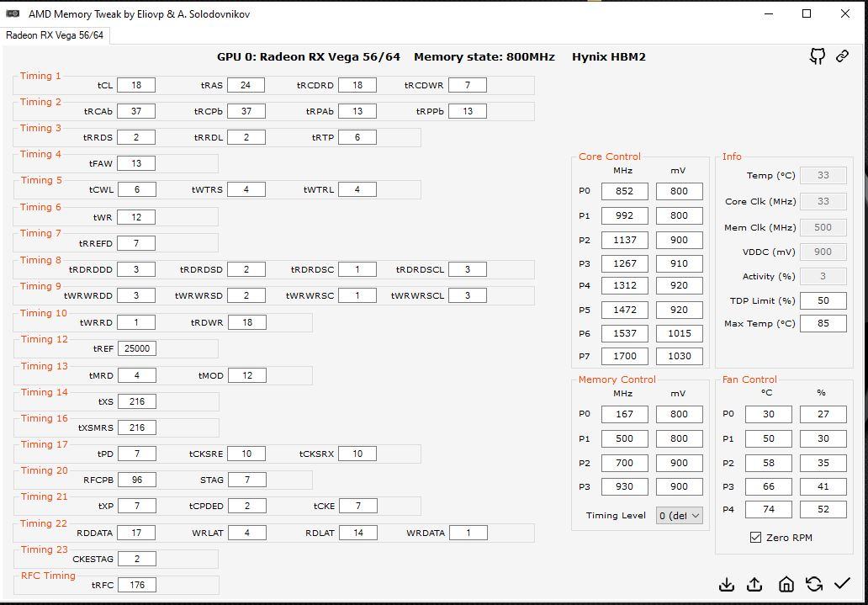
Task: Click the Hynix HBM2 label
Action: point(609,57)
